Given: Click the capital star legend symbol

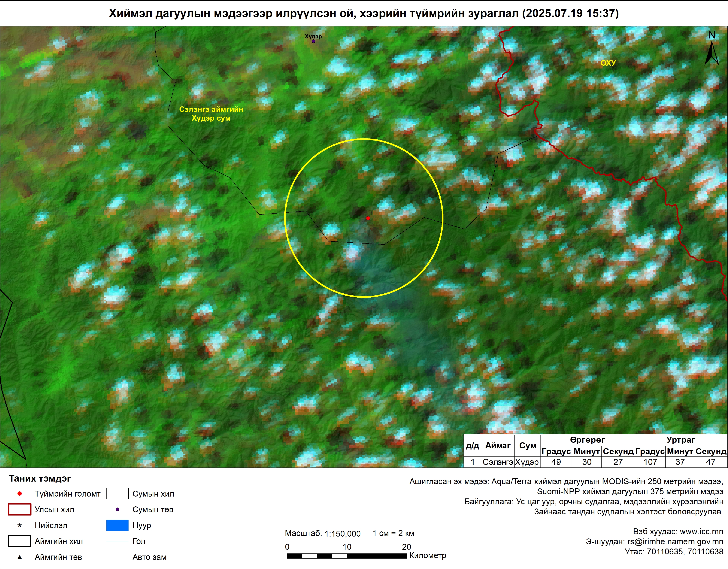Looking at the screenshot, I should pyautogui.click(x=20, y=525).
